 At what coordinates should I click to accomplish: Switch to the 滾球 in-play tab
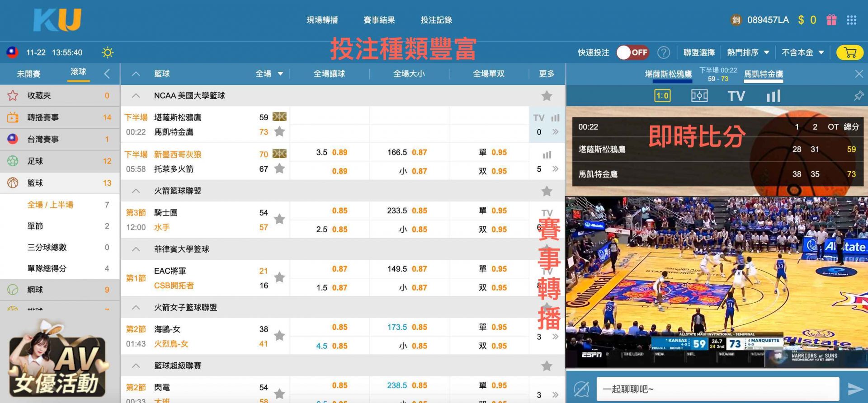78,72
